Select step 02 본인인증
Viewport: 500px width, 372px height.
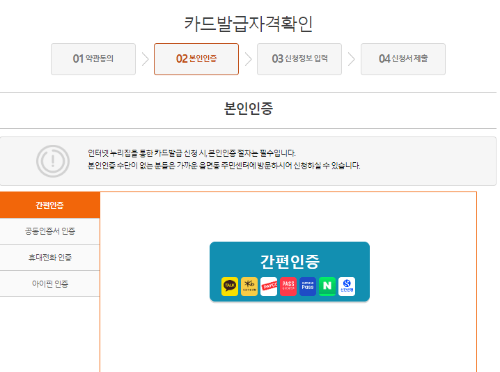[196, 59]
